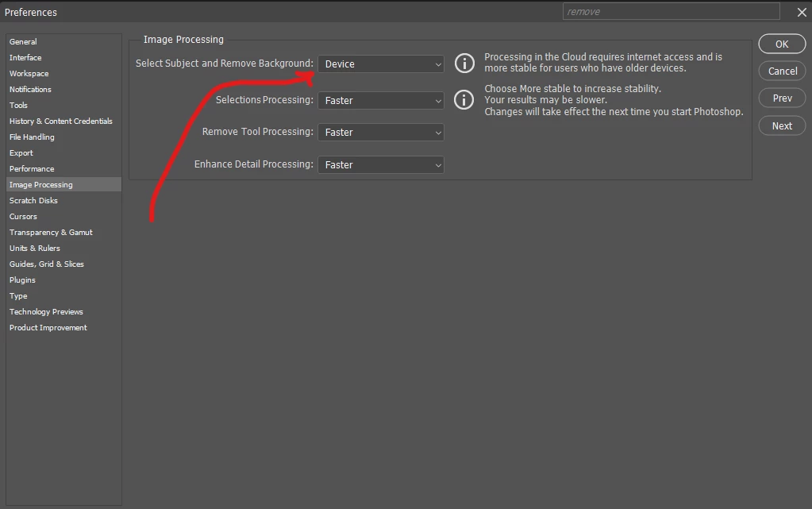Close the Preferences dialog with X

[802, 13]
